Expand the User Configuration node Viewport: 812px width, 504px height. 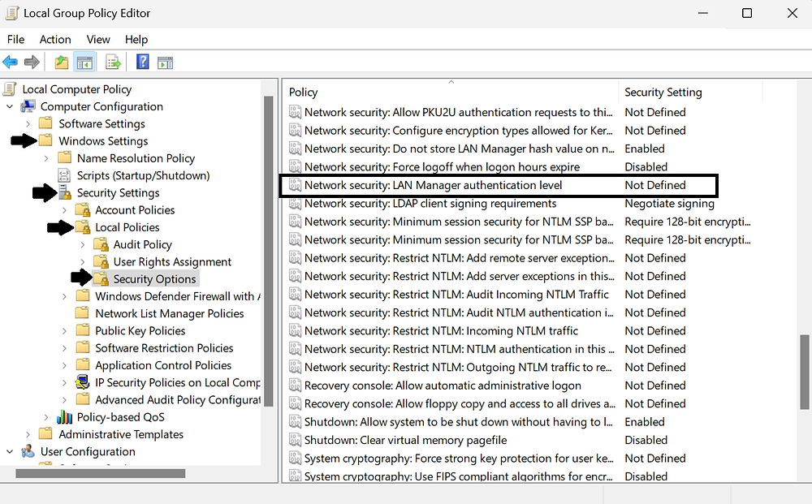tap(9, 451)
